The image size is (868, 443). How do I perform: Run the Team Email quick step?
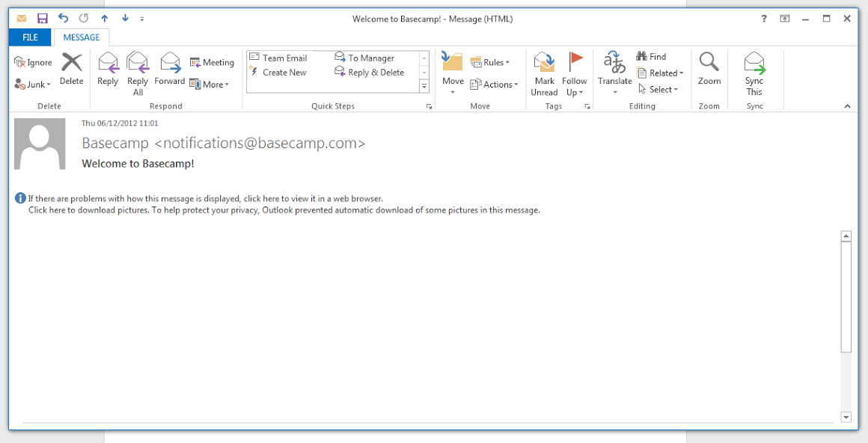pos(278,58)
